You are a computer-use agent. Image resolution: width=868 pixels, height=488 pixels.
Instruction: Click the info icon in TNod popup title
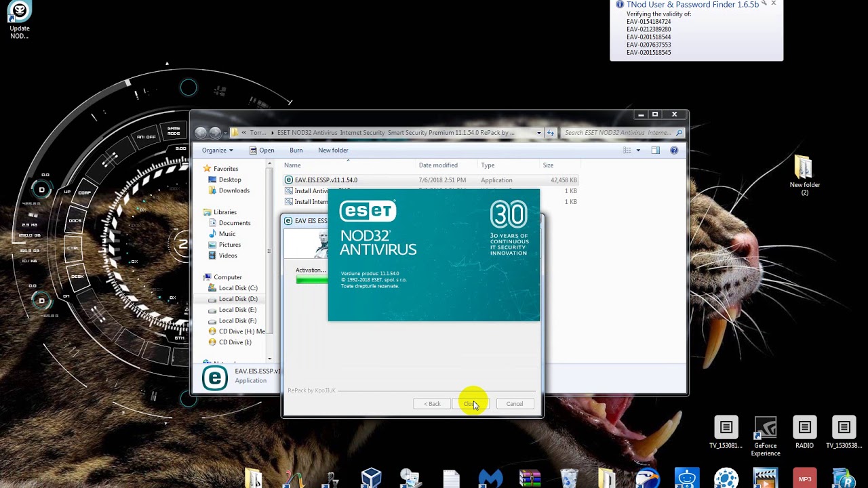coord(619,5)
